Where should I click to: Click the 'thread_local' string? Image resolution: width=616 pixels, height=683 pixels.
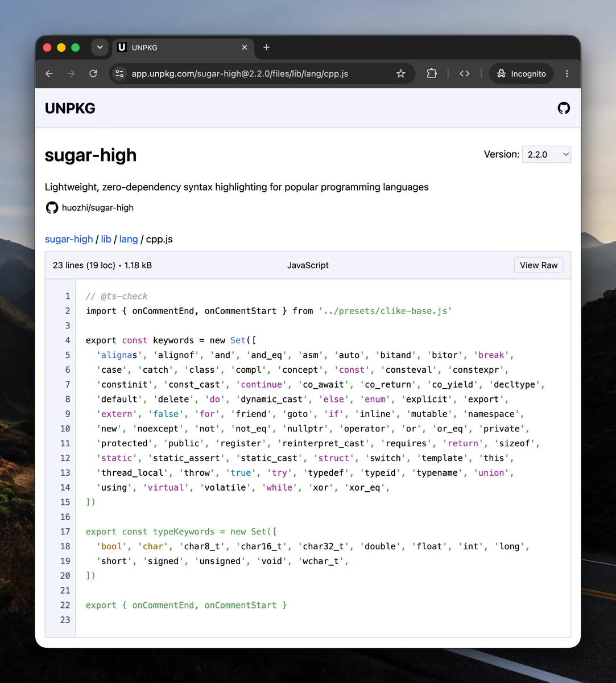[x=133, y=473]
